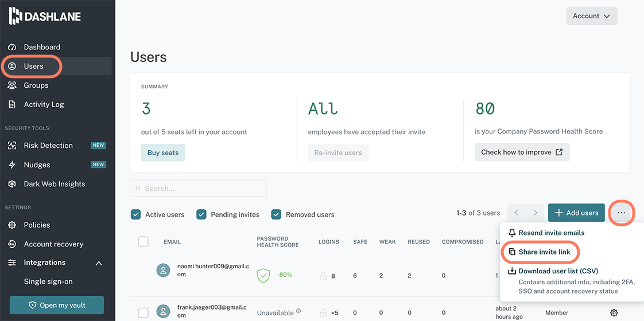Click the green shield health score icon

pyautogui.click(x=263, y=276)
